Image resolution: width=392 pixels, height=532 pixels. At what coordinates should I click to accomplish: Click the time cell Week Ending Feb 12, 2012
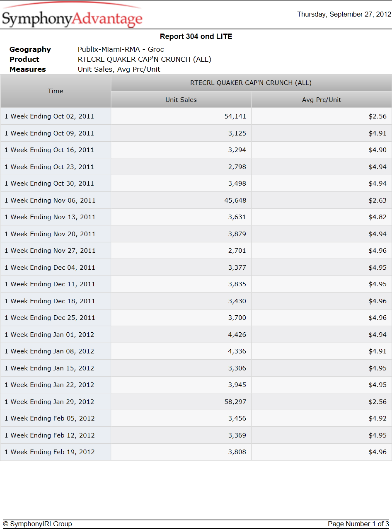[56, 435]
